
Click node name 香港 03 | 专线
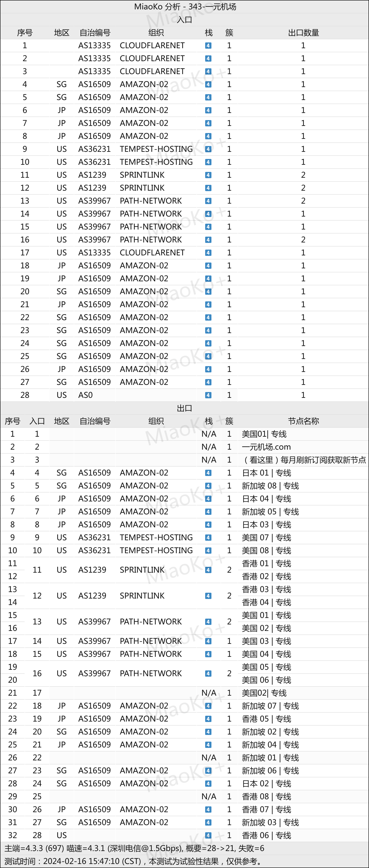pyautogui.click(x=266, y=589)
